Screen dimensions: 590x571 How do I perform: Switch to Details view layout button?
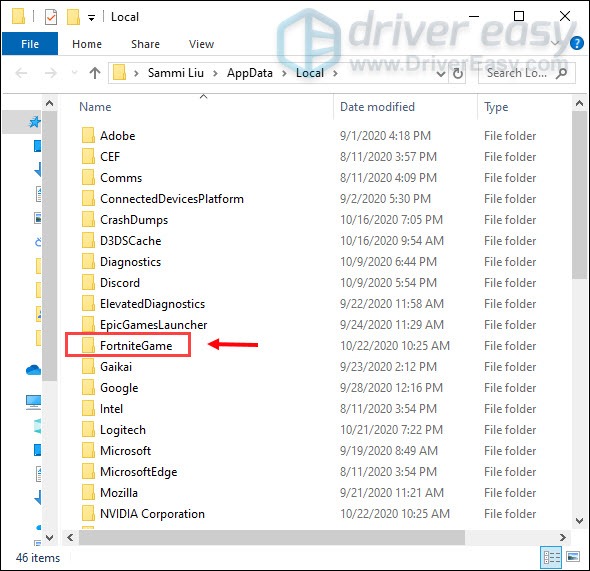[x=551, y=557]
